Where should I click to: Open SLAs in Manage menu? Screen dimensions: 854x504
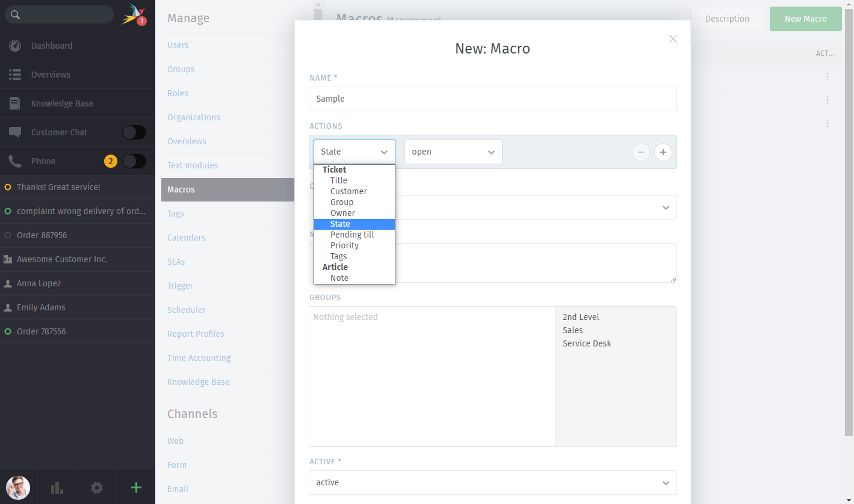tap(176, 262)
